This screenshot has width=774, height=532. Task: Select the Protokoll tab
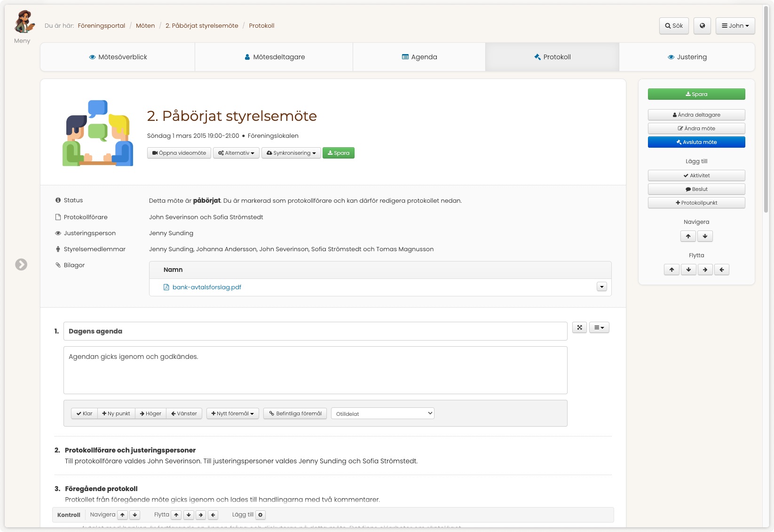(x=552, y=57)
